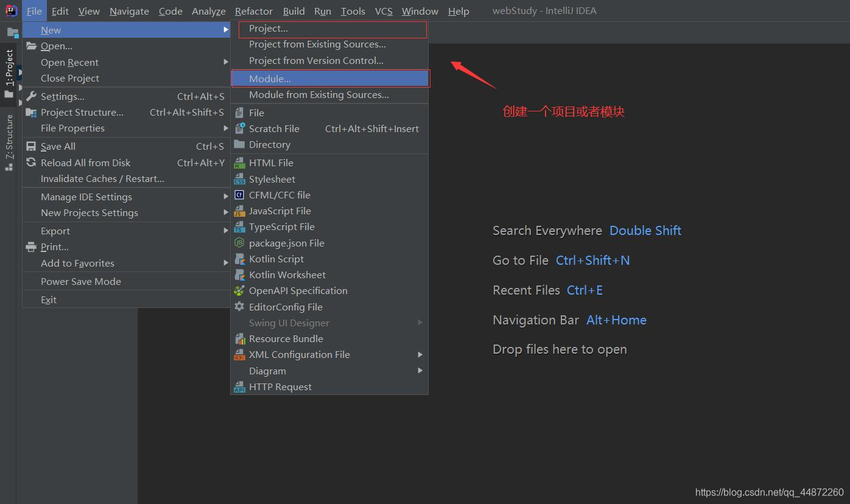
Task: Expand the Diagram submenu arrow
Action: point(420,371)
